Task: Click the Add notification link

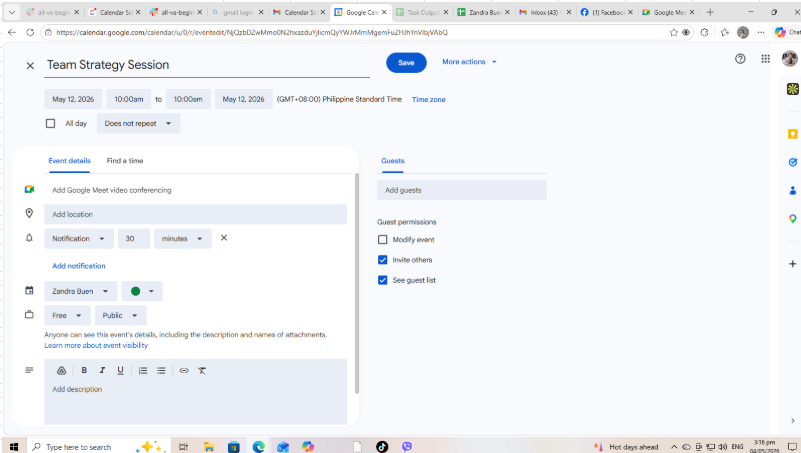Action: point(79,266)
